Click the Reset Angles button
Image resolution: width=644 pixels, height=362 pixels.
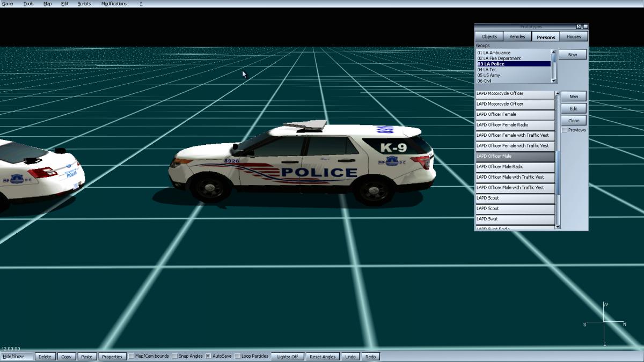pos(323,357)
